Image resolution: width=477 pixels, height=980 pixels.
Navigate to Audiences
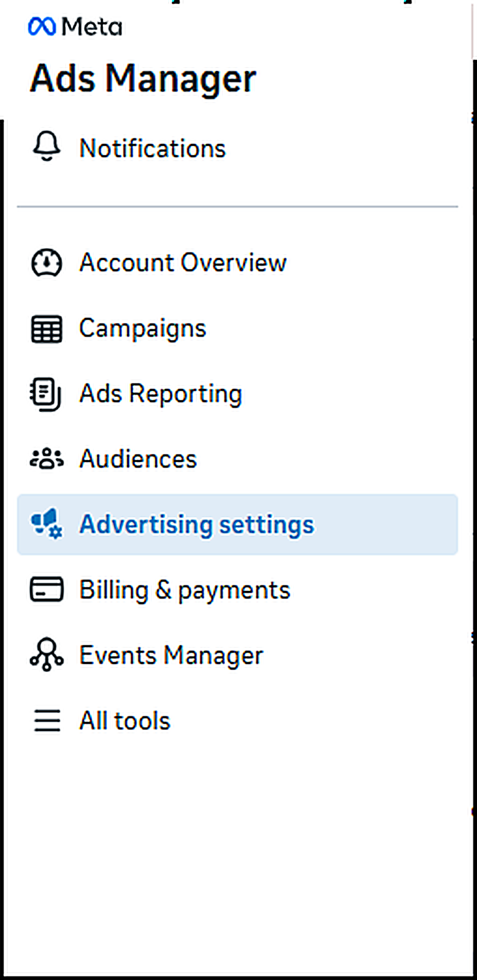pyautogui.click(x=238, y=459)
